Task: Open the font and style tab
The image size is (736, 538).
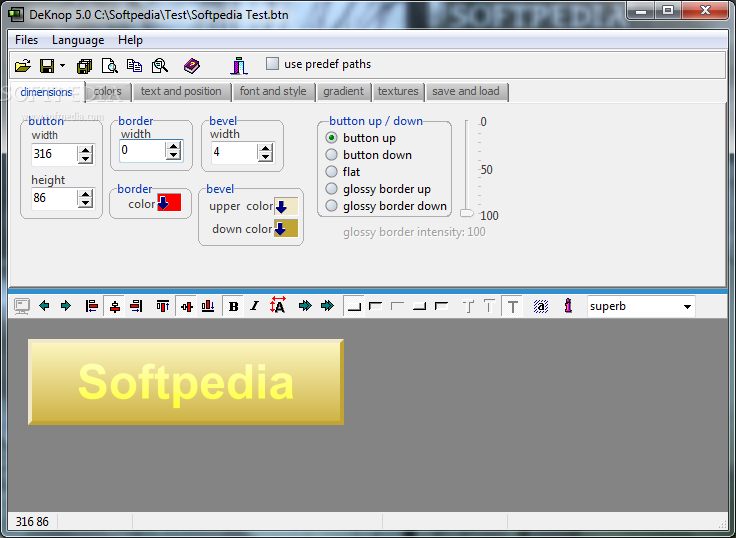Action: [x=273, y=91]
